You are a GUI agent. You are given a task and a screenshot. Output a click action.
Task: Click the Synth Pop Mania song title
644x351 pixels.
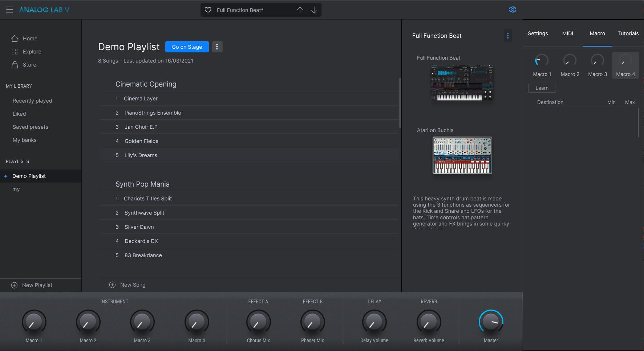pos(142,184)
